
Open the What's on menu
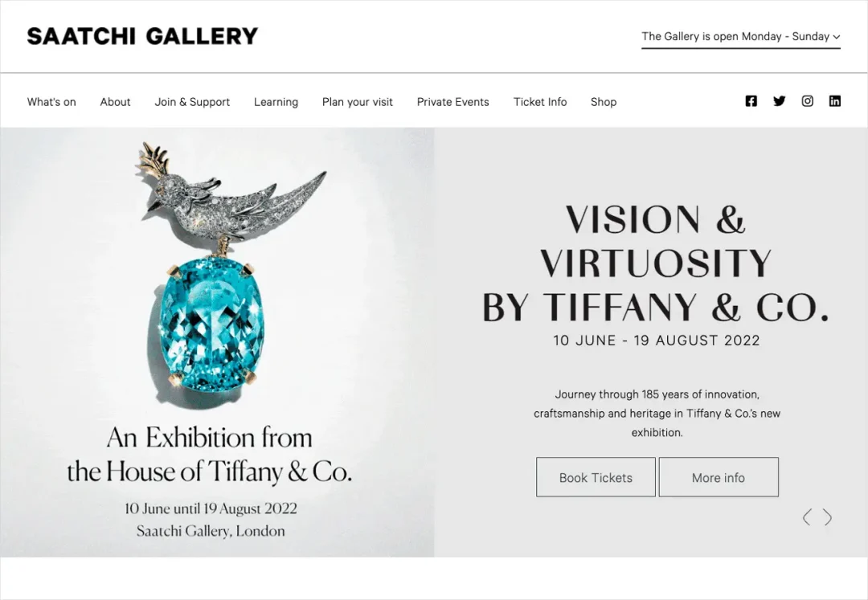(51, 102)
